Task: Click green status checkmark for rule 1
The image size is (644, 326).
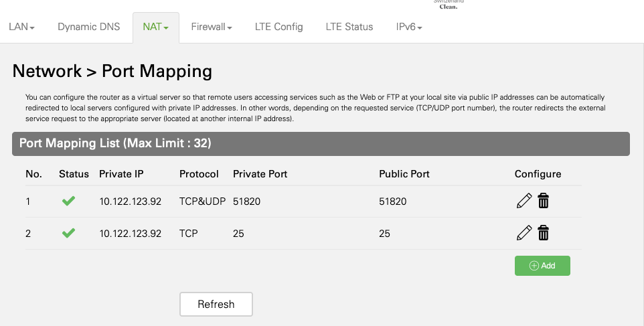Action: pos(68,200)
